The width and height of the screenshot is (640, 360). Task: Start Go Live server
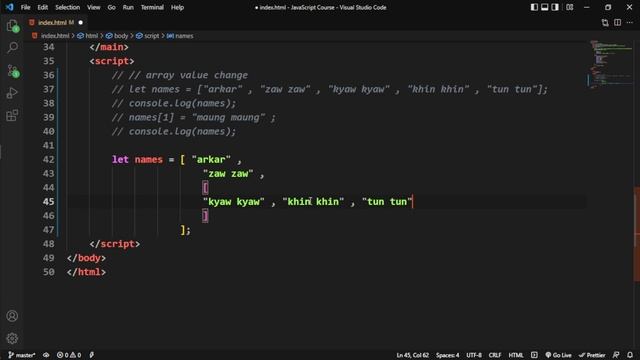(x=558, y=355)
